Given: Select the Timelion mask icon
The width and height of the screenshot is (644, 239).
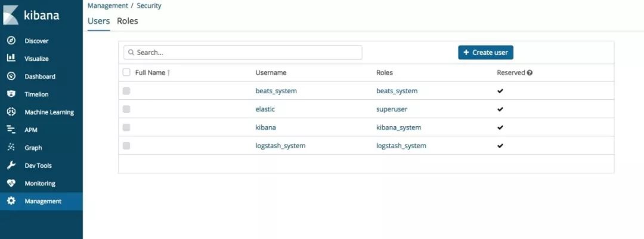Looking at the screenshot, I should (11, 94).
